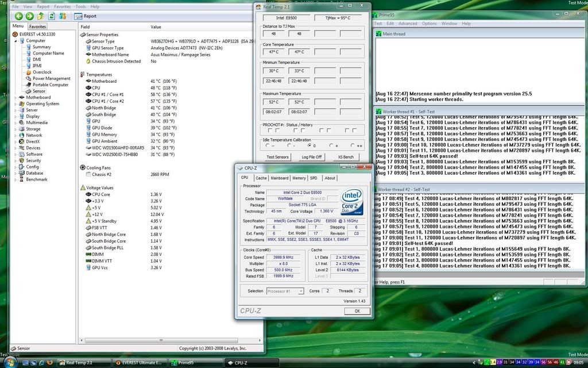Open the Options menu in Prime95
Image resolution: width=588 pixels, height=368 pixels.
point(429,23)
